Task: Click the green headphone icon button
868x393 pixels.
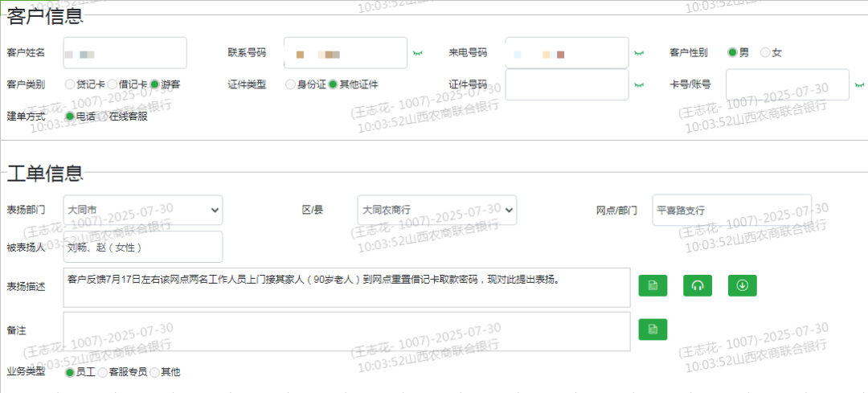Action: tap(698, 285)
